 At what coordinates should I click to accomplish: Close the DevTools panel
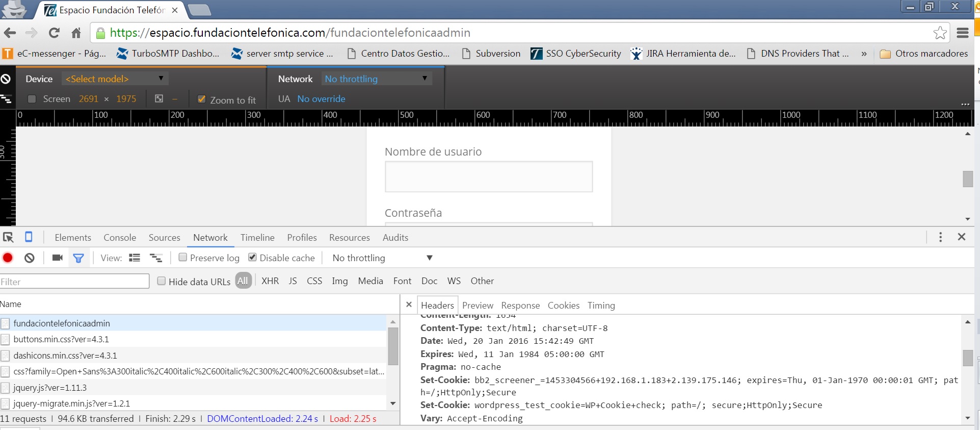[x=962, y=237]
